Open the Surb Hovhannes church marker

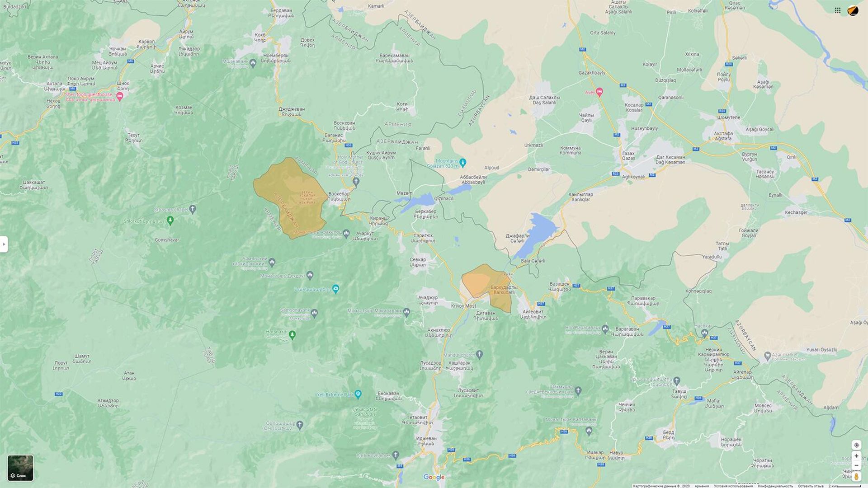coord(396,455)
